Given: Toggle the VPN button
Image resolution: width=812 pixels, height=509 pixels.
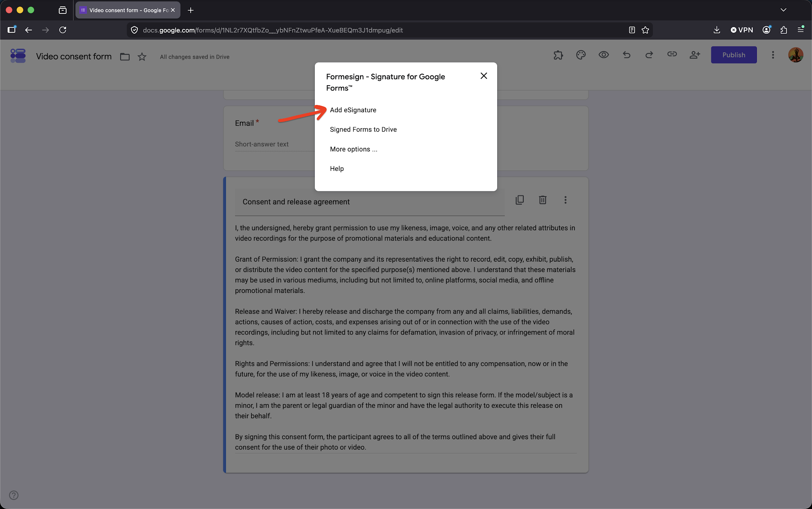Looking at the screenshot, I should [x=741, y=30].
